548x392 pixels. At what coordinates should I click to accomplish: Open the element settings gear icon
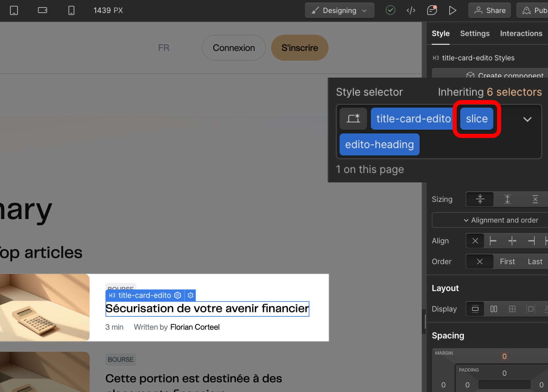(190, 295)
